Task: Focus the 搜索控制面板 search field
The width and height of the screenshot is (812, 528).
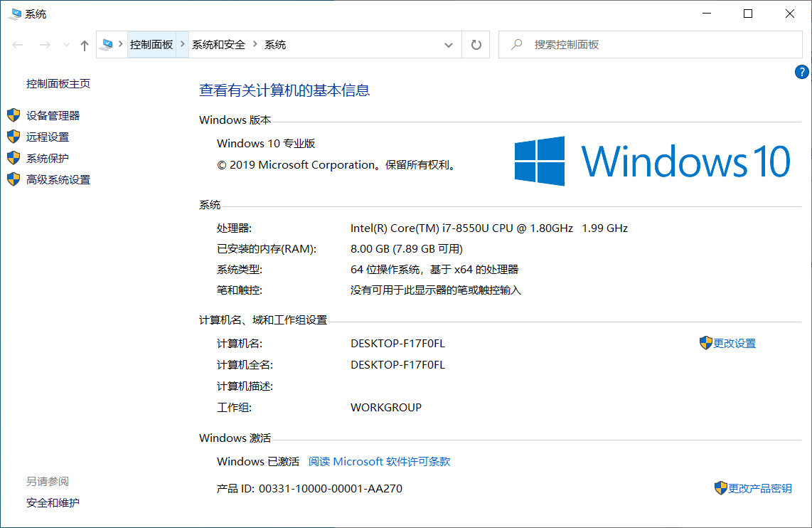Action: 651,45
